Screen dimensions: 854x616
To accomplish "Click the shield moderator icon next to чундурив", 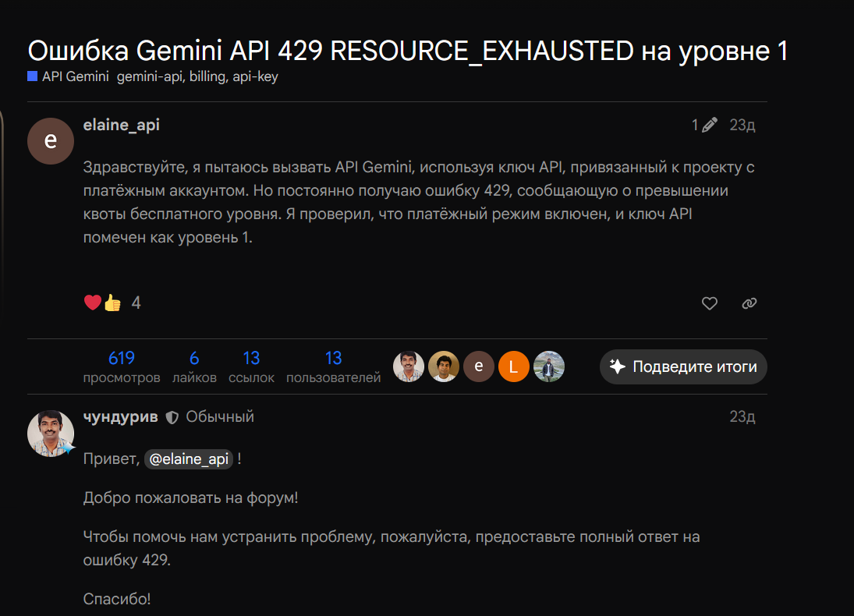I will (x=172, y=418).
